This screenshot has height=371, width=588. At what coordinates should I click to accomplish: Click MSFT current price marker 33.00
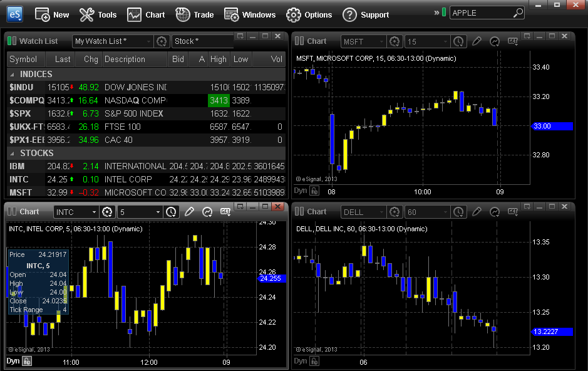point(552,126)
